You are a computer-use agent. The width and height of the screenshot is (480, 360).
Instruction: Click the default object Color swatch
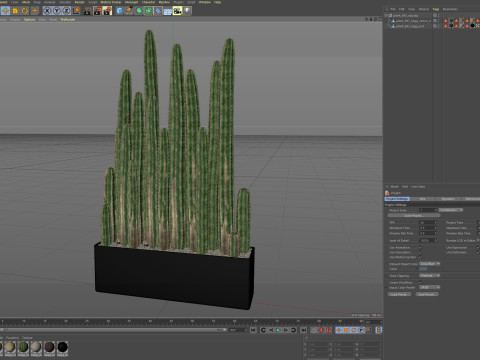[423, 269]
